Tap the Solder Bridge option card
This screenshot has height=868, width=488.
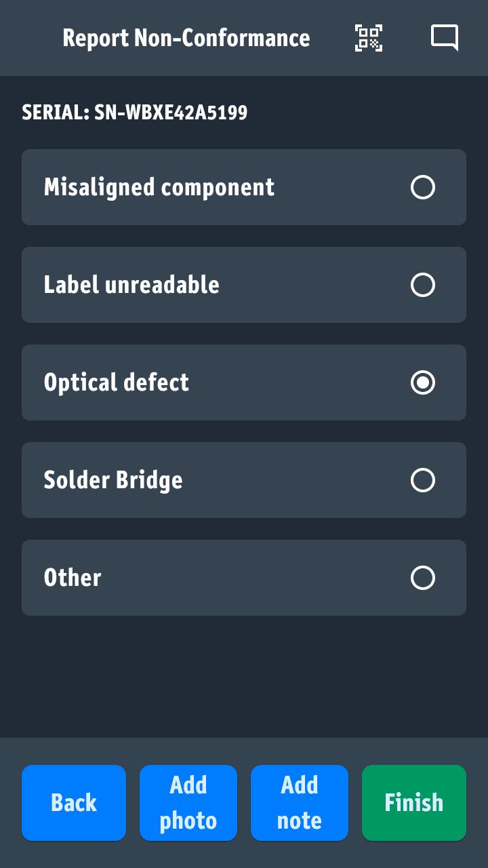[x=203, y=480]
